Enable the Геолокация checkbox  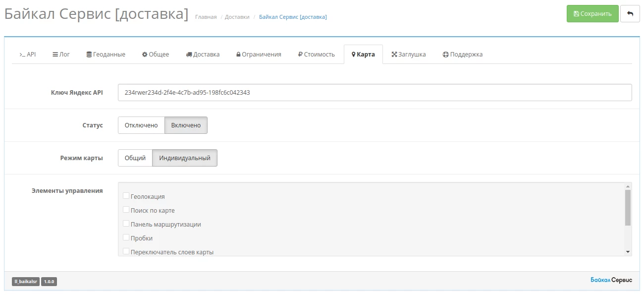pos(126,196)
